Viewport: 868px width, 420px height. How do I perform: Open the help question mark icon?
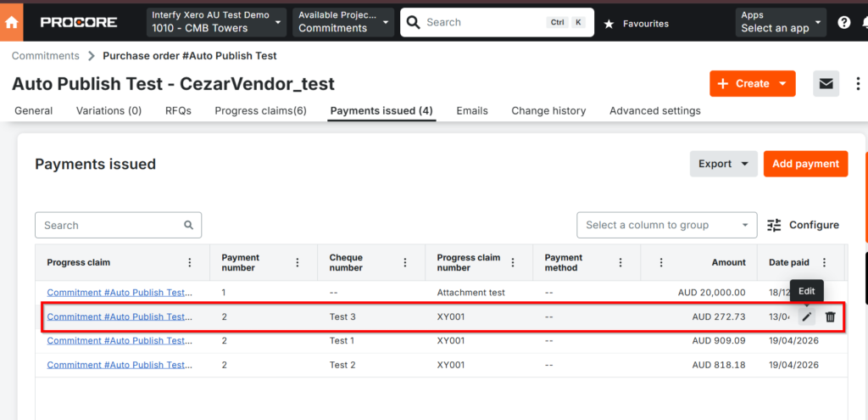pos(843,23)
